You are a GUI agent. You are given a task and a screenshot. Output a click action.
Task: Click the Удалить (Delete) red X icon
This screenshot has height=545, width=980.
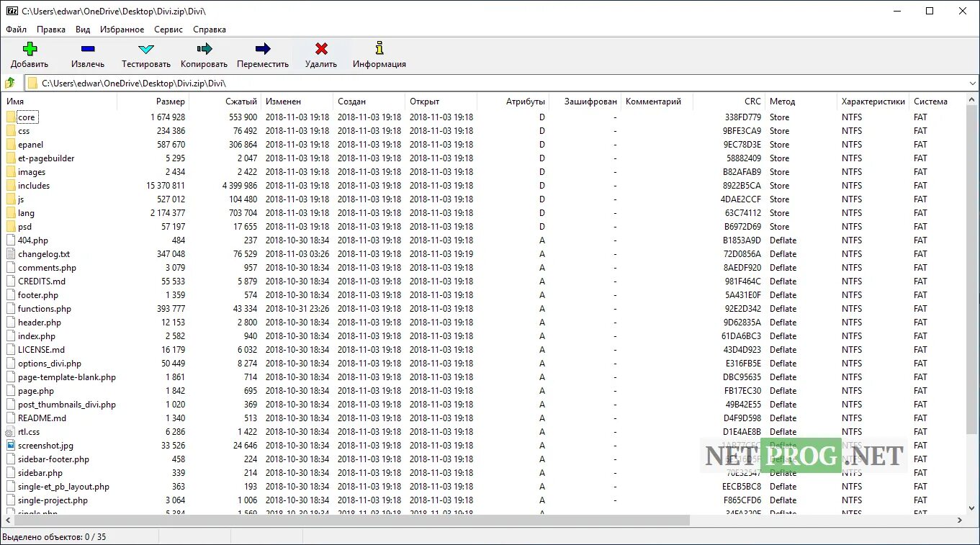pos(321,49)
